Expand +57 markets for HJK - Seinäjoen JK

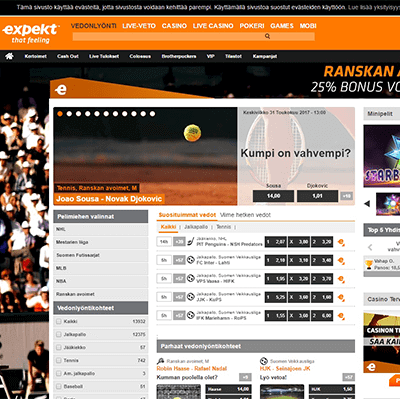tap(349, 377)
